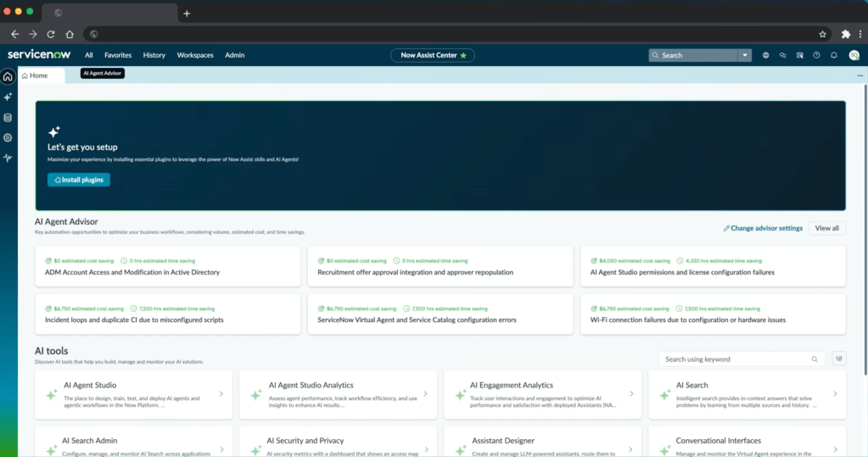
Task: Click the AI Agent Studio card title
Action: click(90, 385)
